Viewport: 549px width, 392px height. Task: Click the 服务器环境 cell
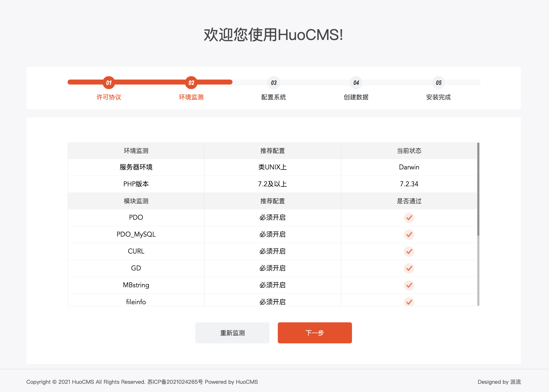click(136, 167)
